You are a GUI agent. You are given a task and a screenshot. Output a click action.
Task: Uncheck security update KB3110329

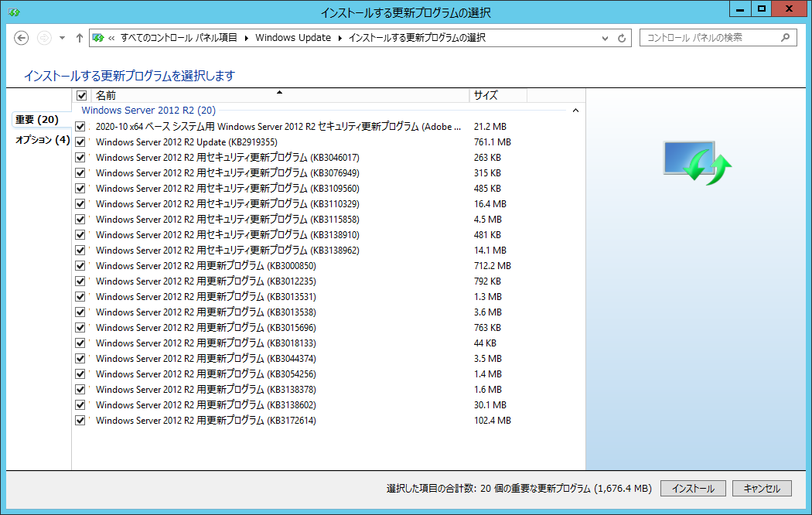coord(80,204)
